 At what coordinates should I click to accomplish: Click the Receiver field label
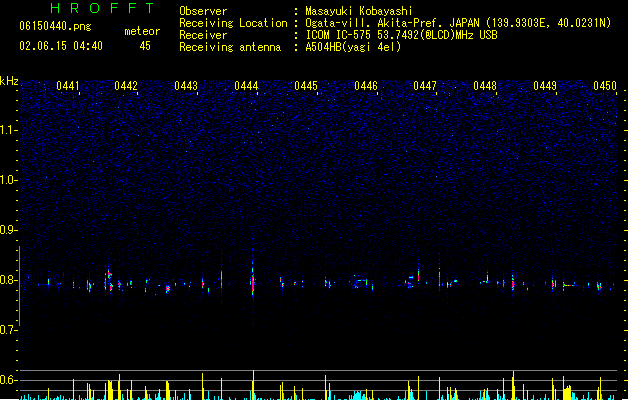click(203, 35)
